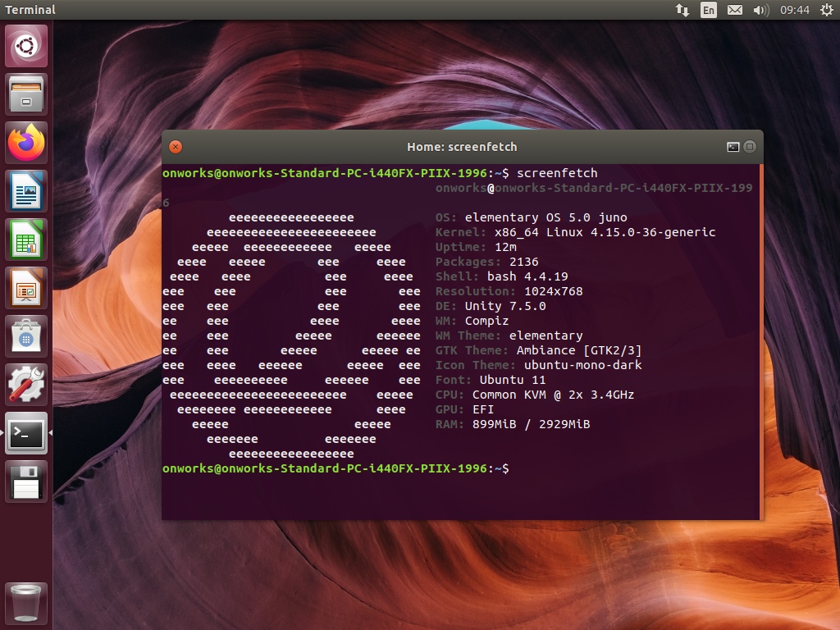Open the Trash in launcher
The height and width of the screenshot is (630, 840).
point(26,603)
